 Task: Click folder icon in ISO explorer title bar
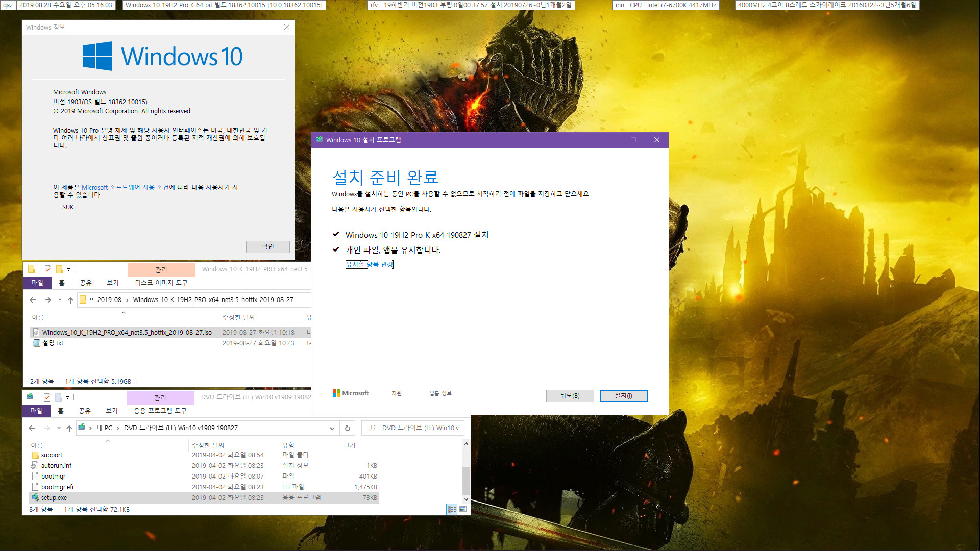click(x=32, y=269)
